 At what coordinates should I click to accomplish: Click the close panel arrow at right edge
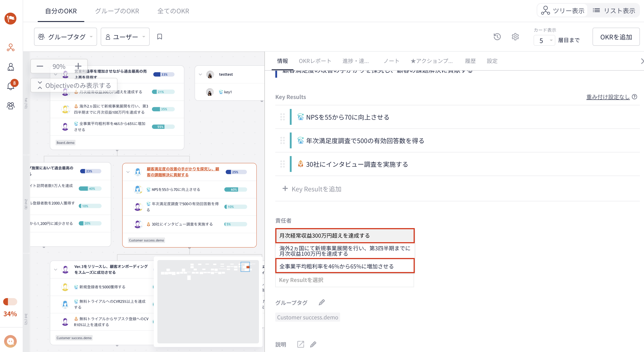coord(642,61)
